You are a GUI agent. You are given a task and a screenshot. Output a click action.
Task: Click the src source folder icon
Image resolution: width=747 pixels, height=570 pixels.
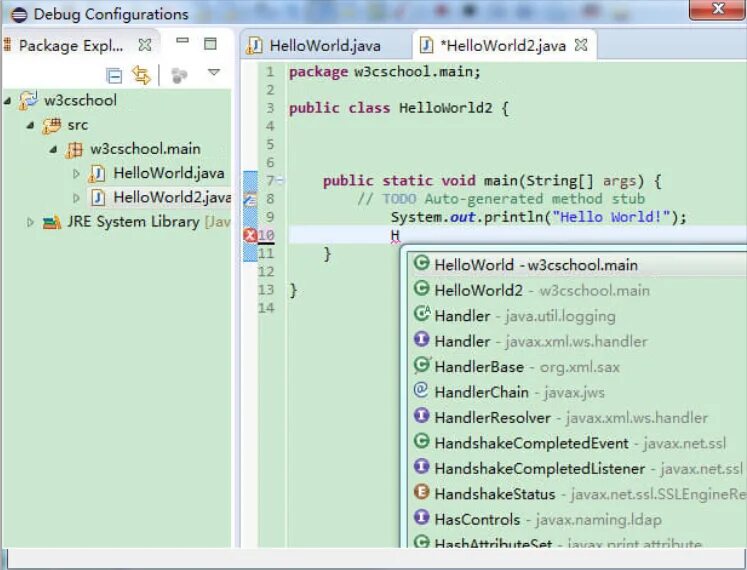click(x=51, y=125)
